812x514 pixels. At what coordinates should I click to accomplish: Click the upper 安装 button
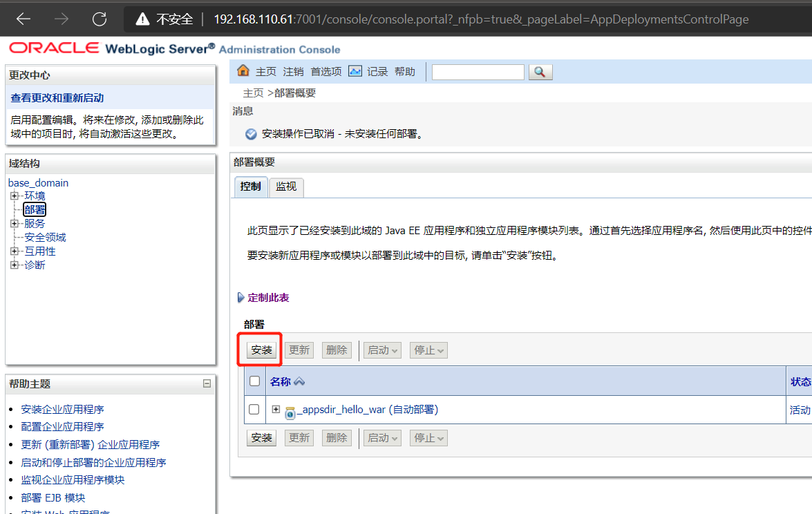pyautogui.click(x=261, y=350)
